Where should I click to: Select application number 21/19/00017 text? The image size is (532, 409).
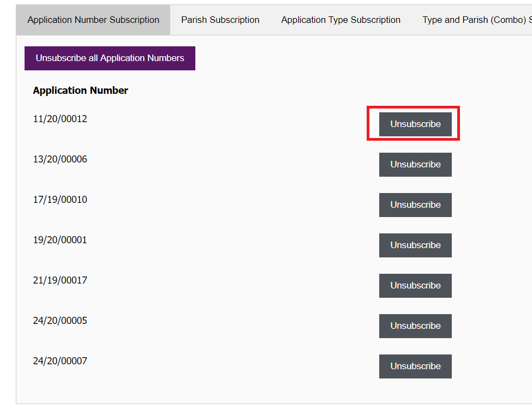click(60, 280)
